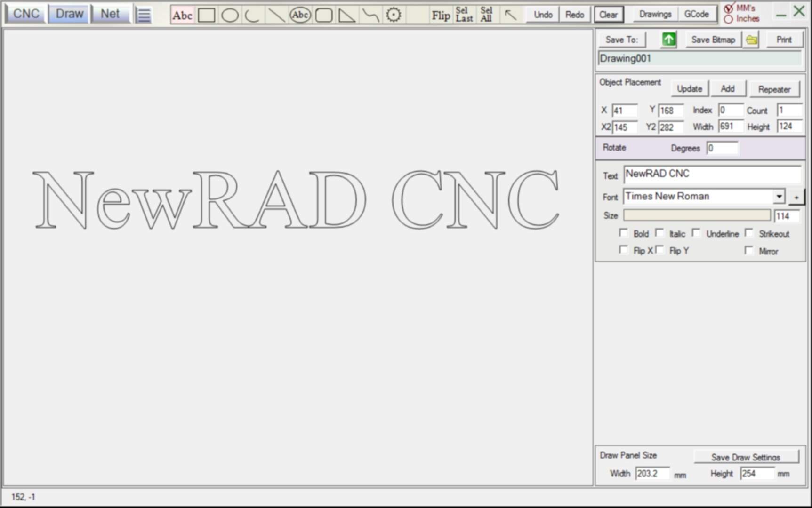812x508 pixels.
Task: Select the circular Abc text tool
Action: coord(300,15)
